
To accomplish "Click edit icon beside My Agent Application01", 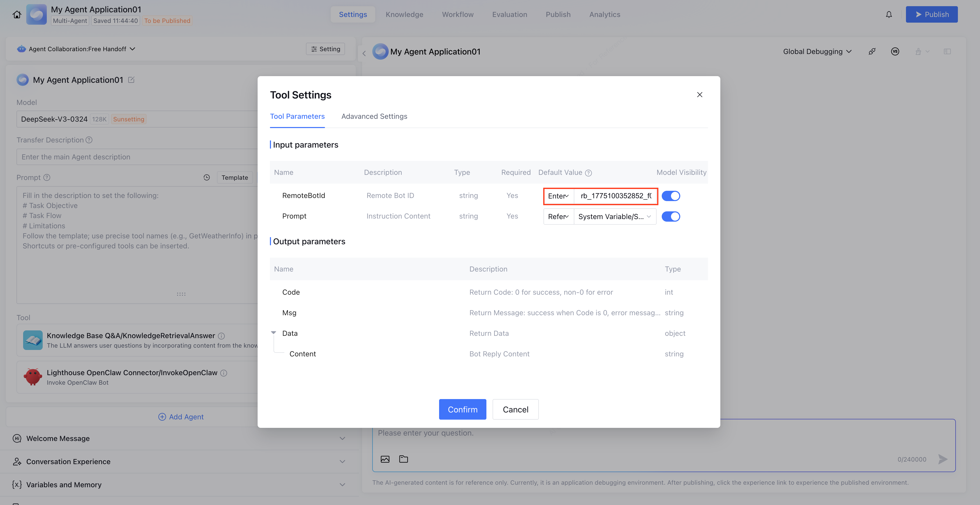I will 131,80.
